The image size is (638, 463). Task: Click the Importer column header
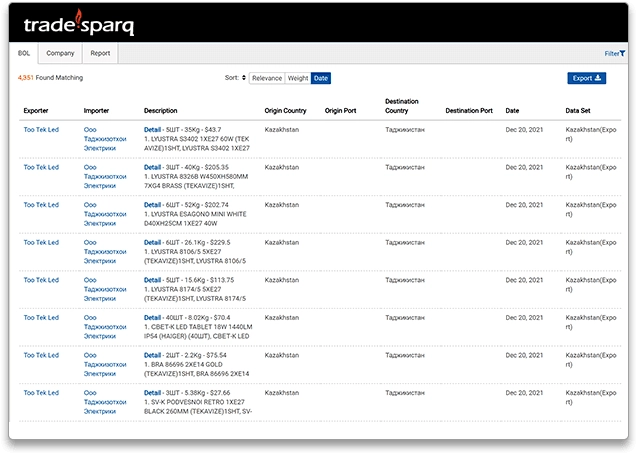click(96, 111)
